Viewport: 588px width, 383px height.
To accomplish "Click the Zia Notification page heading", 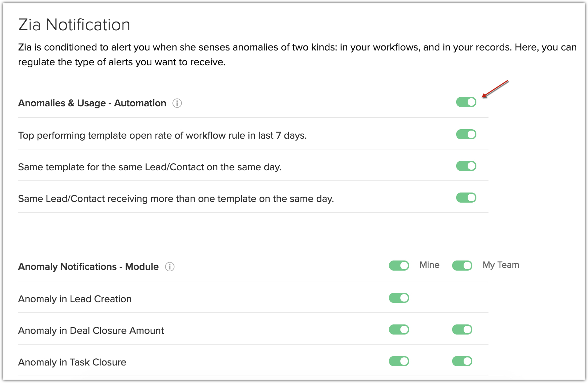I will tap(74, 25).
